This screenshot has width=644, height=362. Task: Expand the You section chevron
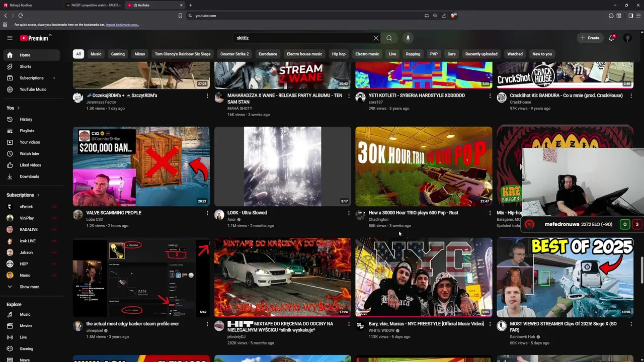(x=19, y=108)
